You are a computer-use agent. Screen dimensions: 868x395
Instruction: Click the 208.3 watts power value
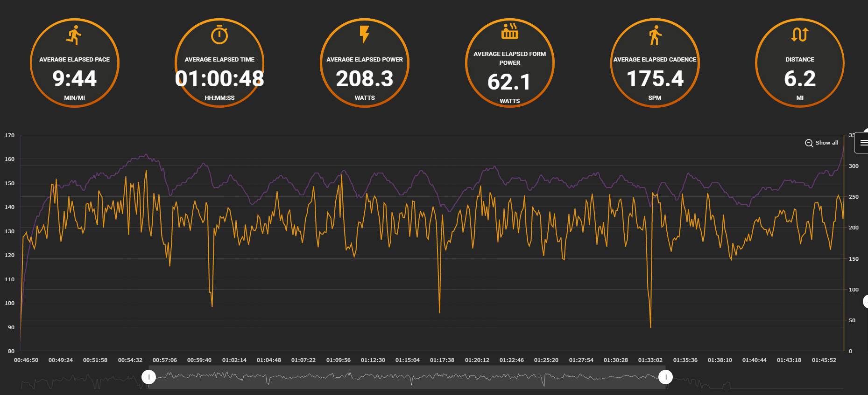pyautogui.click(x=365, y=78)
